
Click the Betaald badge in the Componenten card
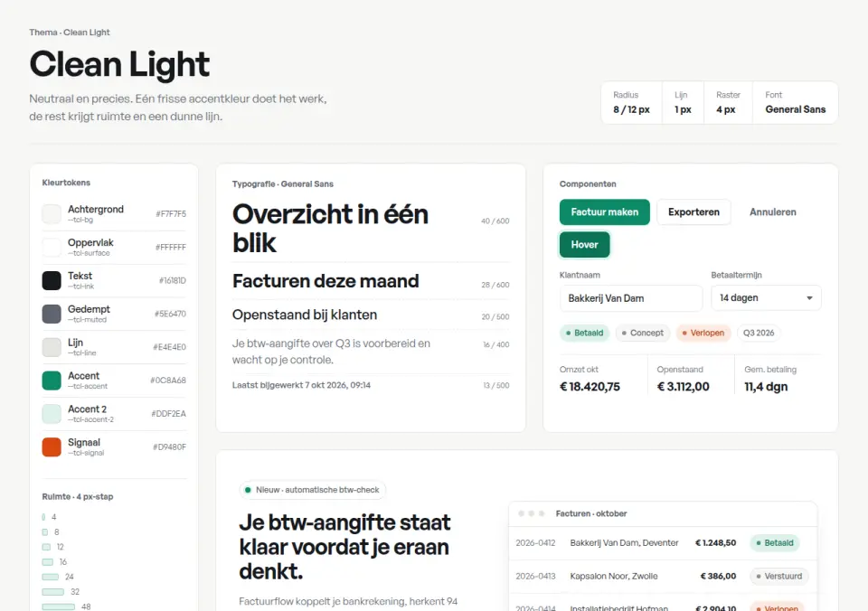[585, 333]
